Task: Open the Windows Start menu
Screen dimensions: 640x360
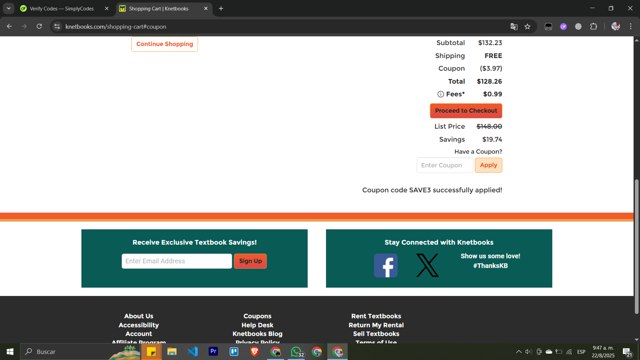Action: [10, 351]
